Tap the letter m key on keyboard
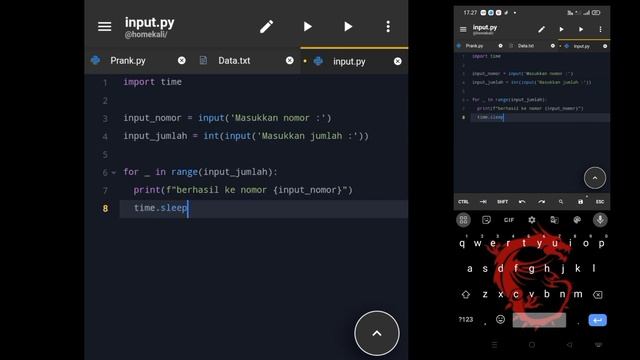640x360 pixels. [578, 294]
